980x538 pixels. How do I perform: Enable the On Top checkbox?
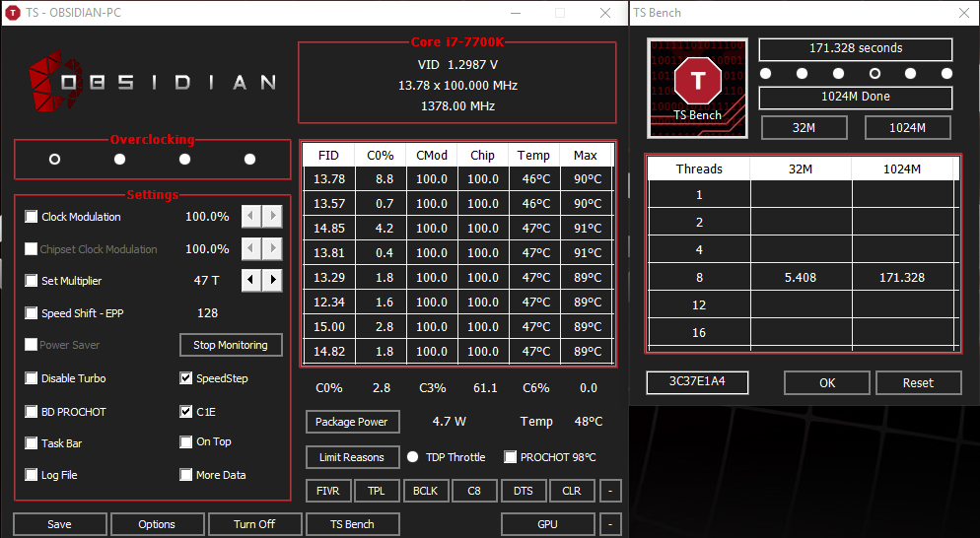tap(185, 441)
